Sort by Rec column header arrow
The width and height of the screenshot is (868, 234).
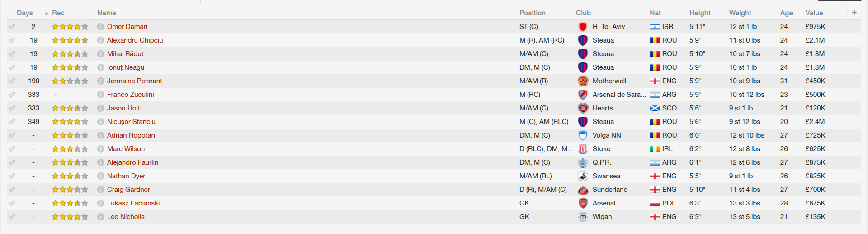[47, 13]
